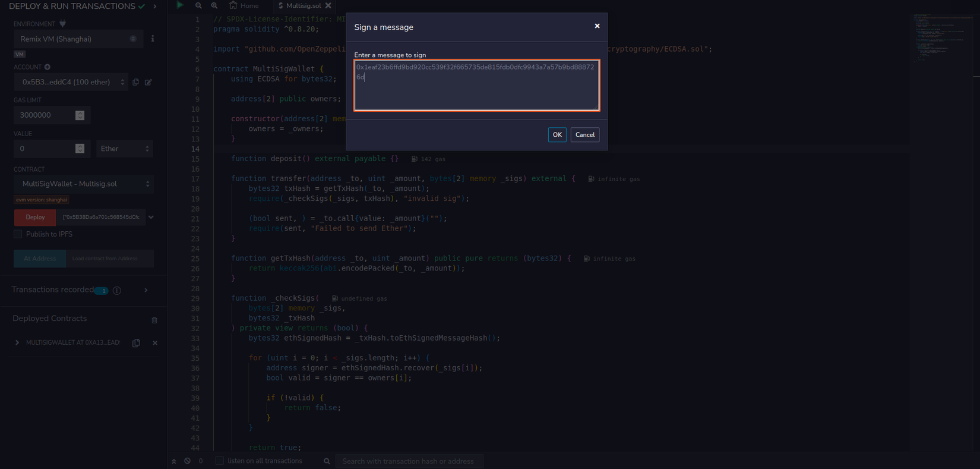Open the Remix VM (Shanghai) environment dropdown
Screen dimensions: 980x469
point(78,39)
